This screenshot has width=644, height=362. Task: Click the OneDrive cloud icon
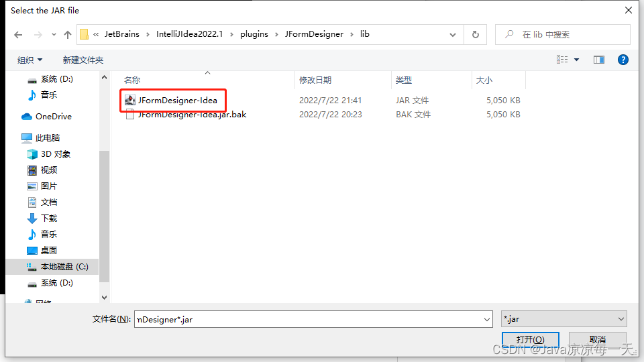point(27,117)
